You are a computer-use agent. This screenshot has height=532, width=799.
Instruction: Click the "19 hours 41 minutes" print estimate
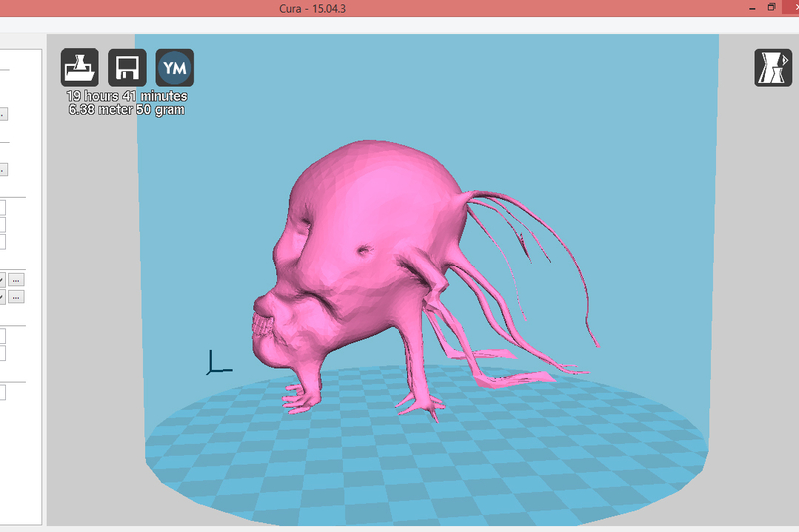[x=127, y=96]
